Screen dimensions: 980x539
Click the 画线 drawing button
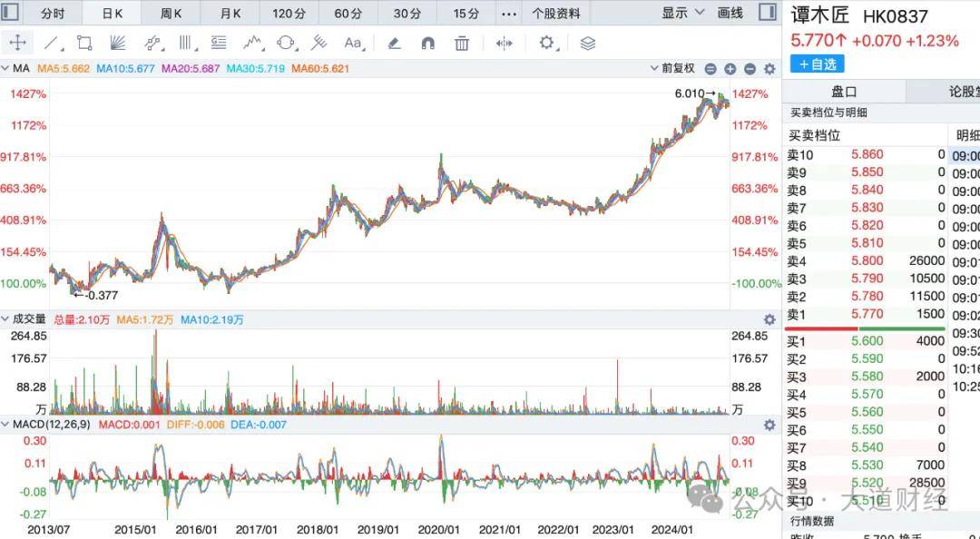[x=730, y=13]
